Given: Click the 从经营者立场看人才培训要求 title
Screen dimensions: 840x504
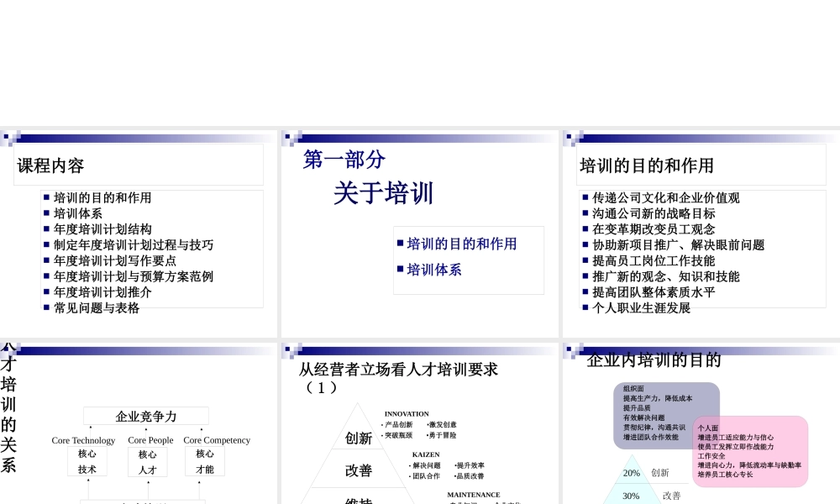Looking at the screenshot, I should click(398, 378).
